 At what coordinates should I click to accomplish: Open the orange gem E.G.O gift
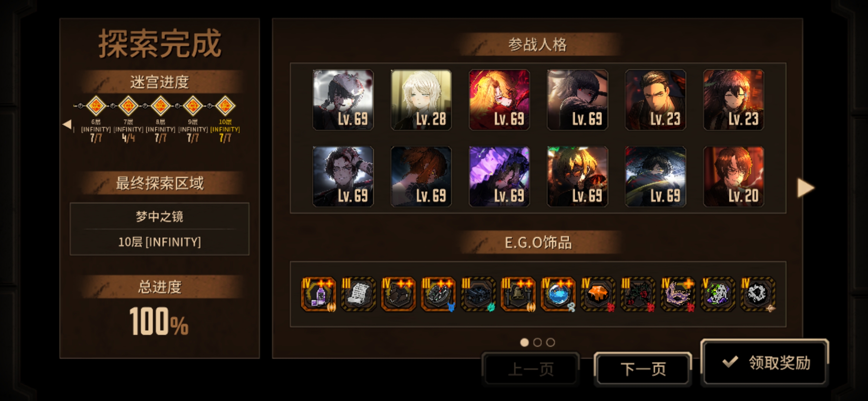point(598,294)
